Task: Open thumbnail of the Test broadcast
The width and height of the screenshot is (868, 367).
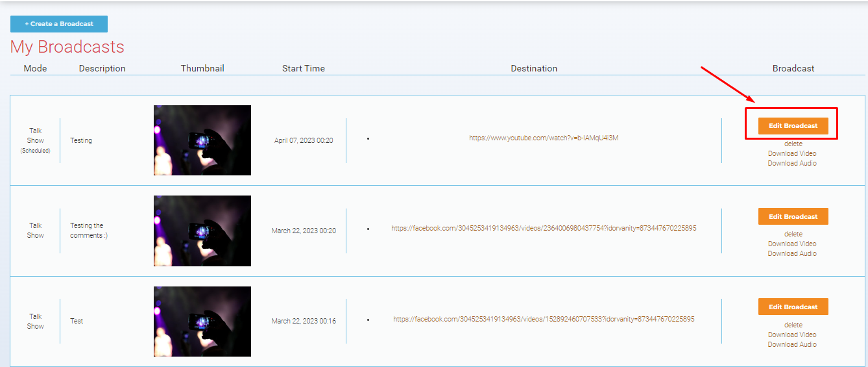Action: click(202, 322)
